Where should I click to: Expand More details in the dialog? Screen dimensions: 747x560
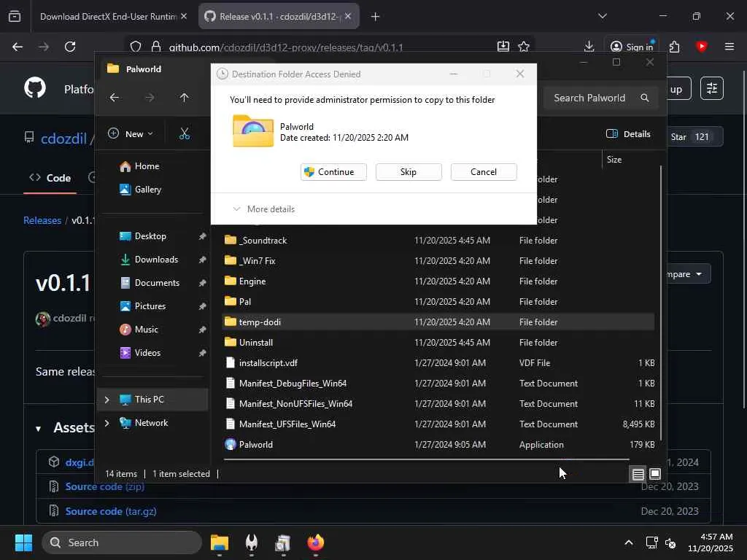(x=264, y=209)
